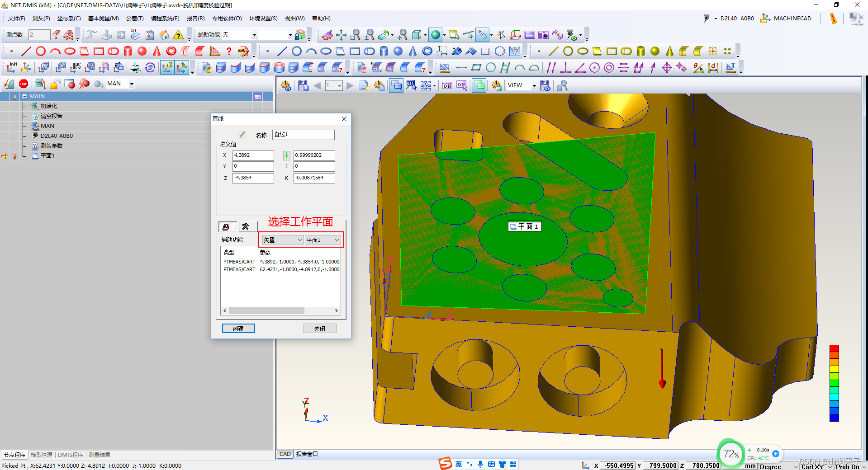This screenshot has height=470, width=868.
Task: Select the concentricity tolerance icon
Action: click(609, 67)
